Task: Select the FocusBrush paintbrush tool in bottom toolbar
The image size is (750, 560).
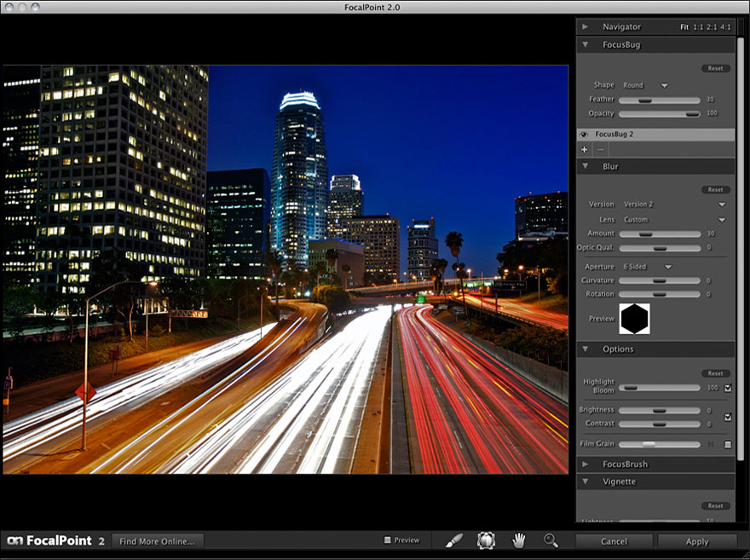Action: click(x=454, y=541)
